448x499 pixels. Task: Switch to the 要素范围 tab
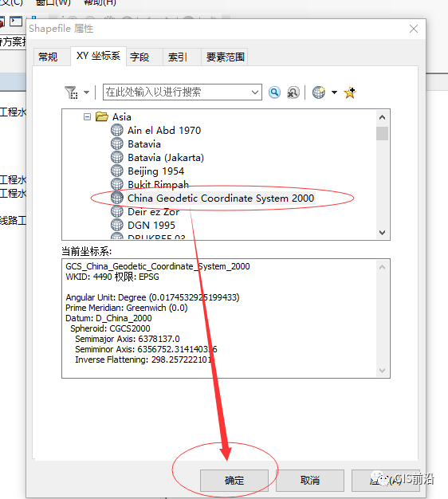pyautogui.click(x=225, y=57)
